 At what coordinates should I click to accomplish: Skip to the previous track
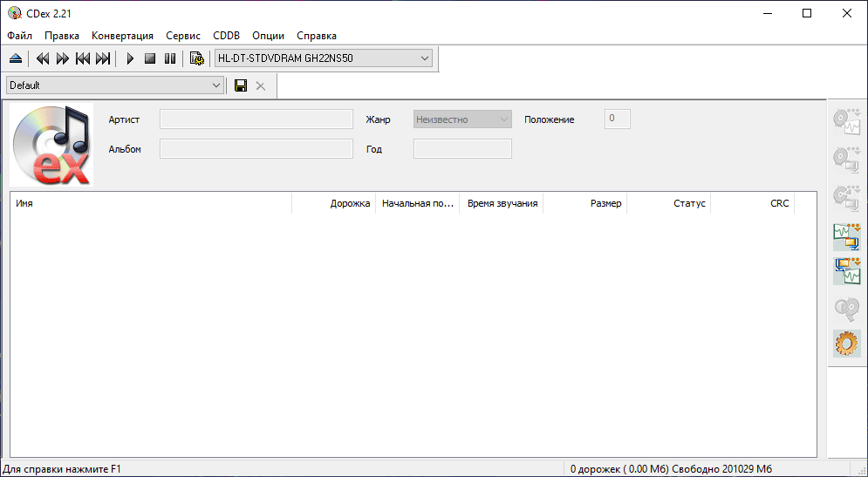click(83, 58)
